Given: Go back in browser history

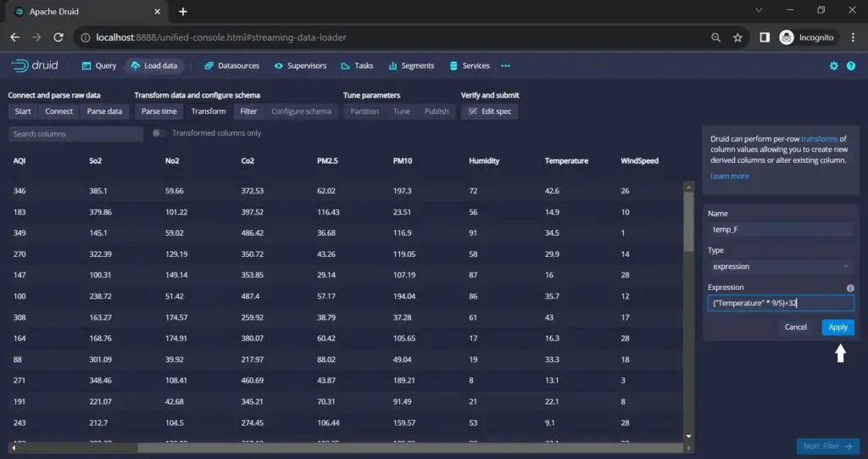Looking at the screenshot, I should tap(15, 37).
